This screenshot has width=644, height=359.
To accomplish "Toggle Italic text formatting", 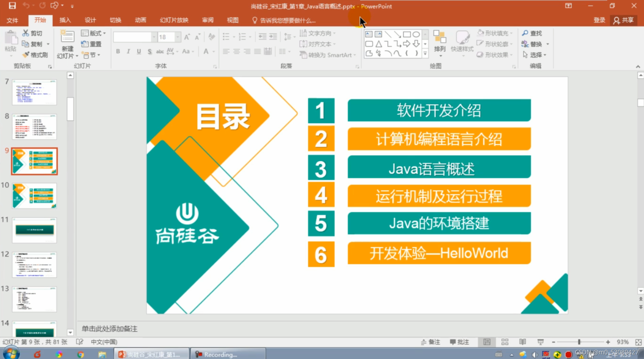I will [x=128, y=52].
